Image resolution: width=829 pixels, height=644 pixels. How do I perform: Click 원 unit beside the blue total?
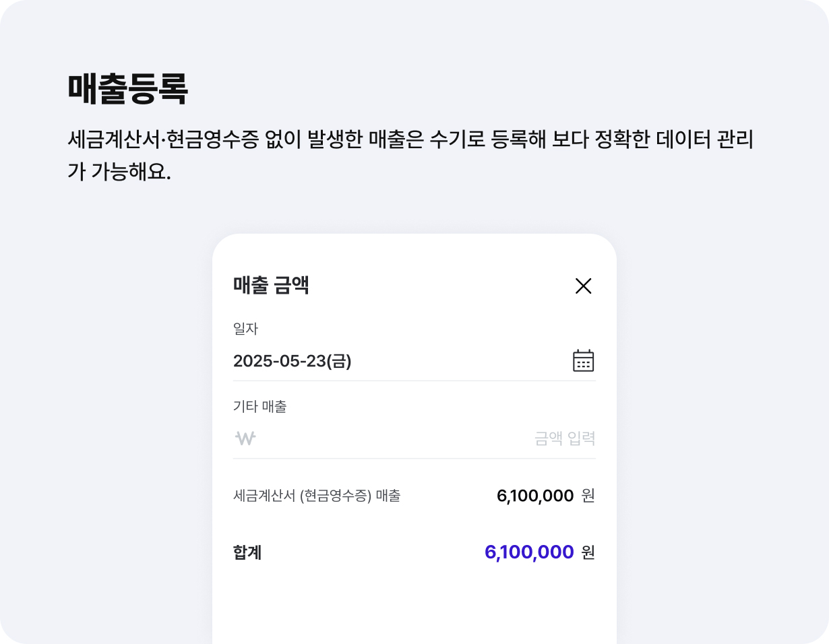pos(588,553)
